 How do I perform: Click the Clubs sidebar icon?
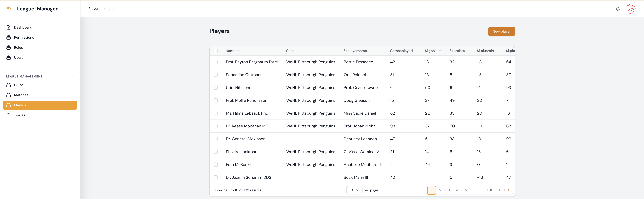click(9, 85)
